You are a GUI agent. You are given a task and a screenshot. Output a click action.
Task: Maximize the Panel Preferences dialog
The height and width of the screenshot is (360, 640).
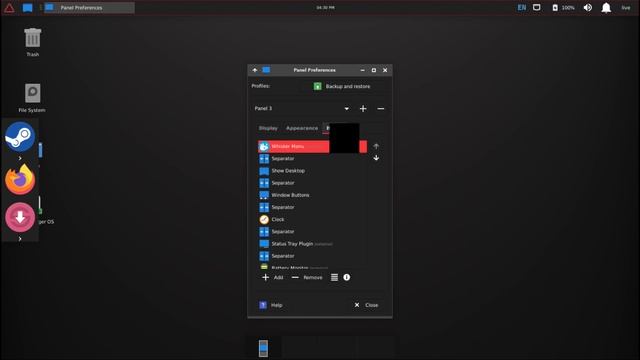(373, 70)
